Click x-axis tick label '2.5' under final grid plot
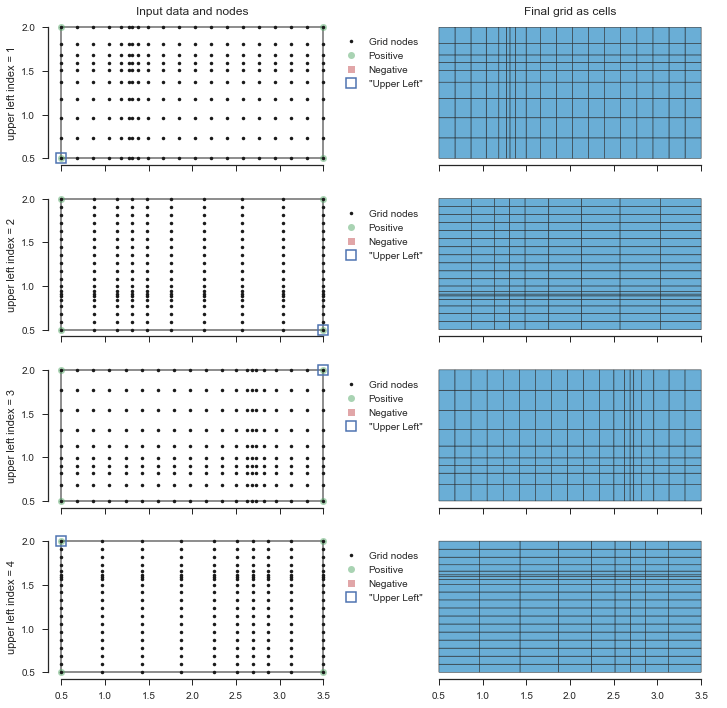Screen dimensions: 727x708 pos(614,695)
